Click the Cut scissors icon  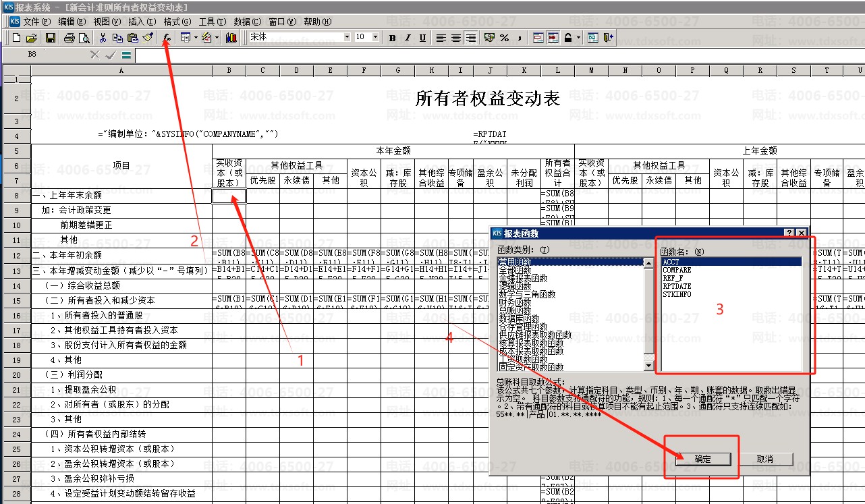(x=103, y=38)
